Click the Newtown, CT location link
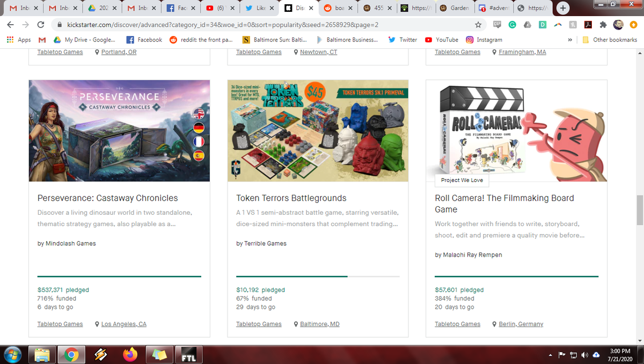 click(318, 52)
